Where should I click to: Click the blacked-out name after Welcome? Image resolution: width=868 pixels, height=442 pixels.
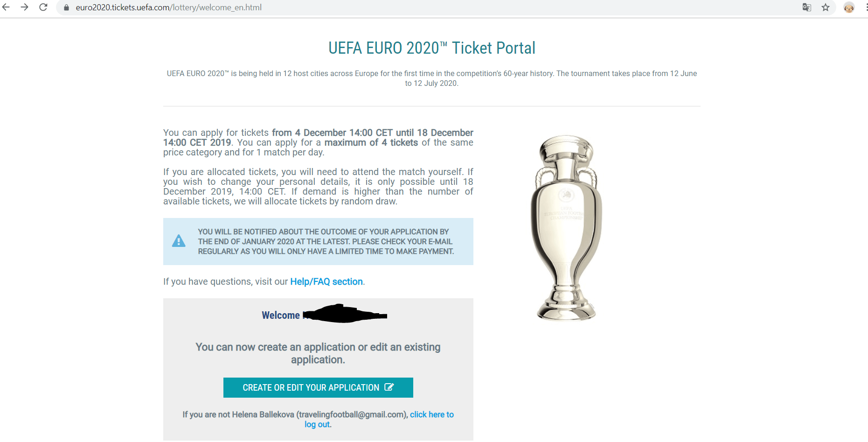pos(345,314)
